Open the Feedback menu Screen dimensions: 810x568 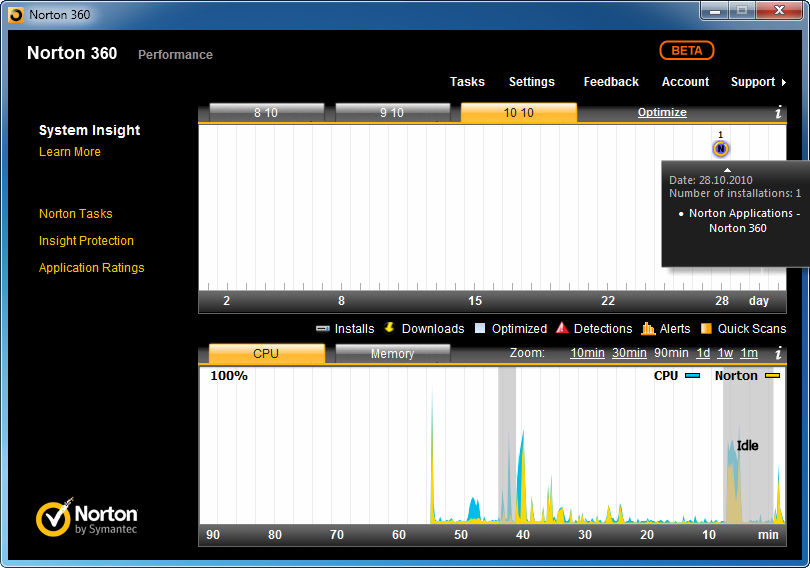coord(611,82)
